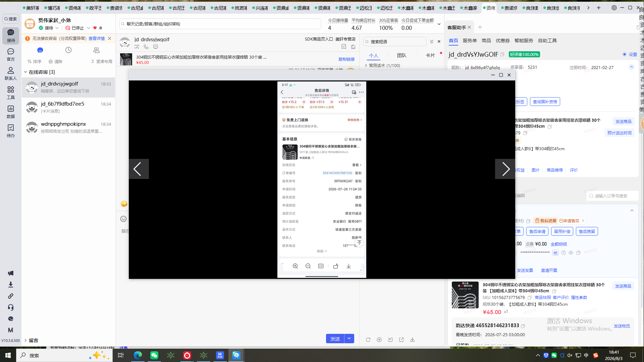
Task: Click the 售后挽留 button
Action: (587, 231)
